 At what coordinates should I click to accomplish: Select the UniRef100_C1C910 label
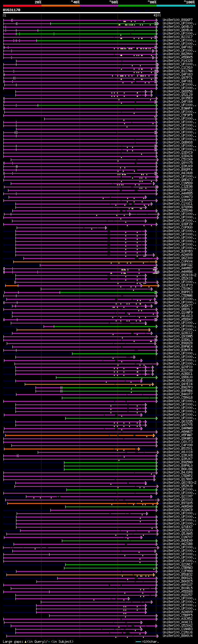click(178, 67)
